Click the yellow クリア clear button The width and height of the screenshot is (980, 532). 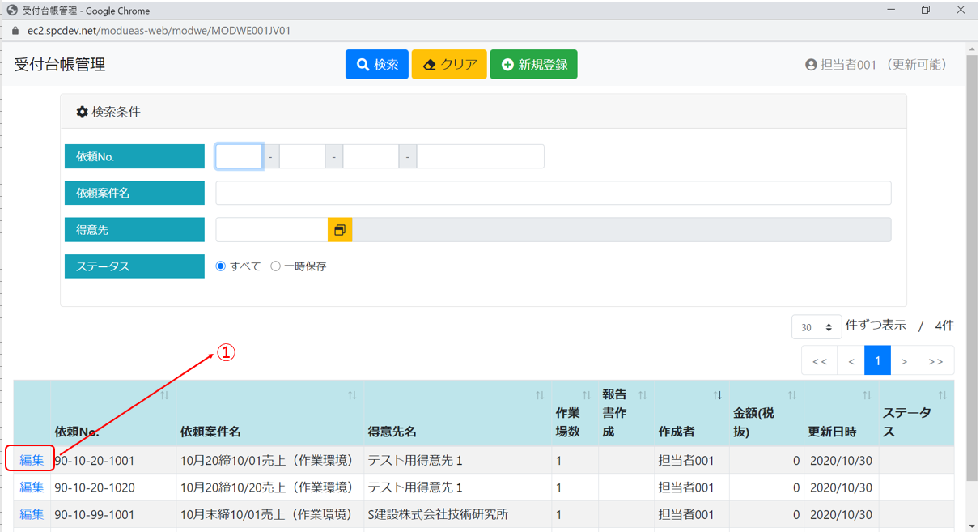(x=449, y=65)
